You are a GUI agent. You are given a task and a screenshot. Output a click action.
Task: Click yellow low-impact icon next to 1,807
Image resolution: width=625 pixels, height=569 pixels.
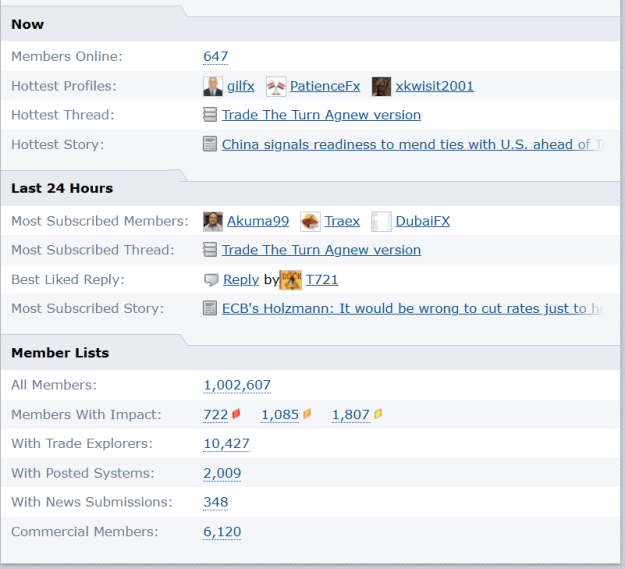click(378, 414)
